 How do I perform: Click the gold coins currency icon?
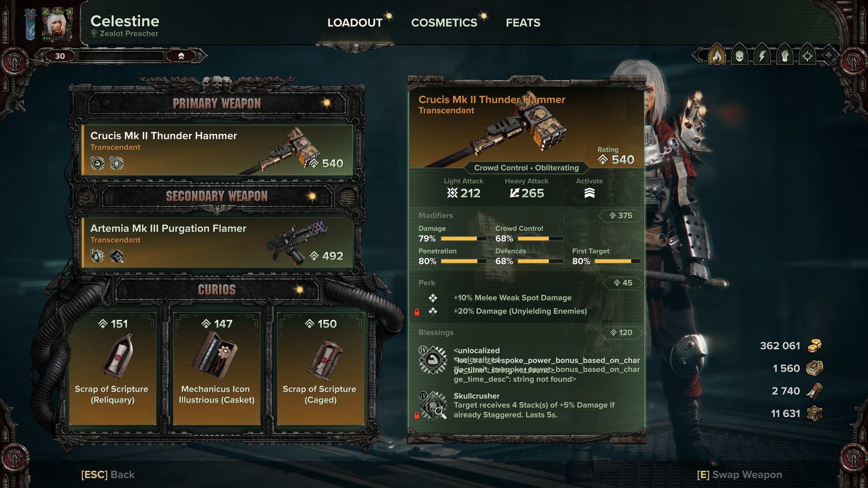(815, 346)
